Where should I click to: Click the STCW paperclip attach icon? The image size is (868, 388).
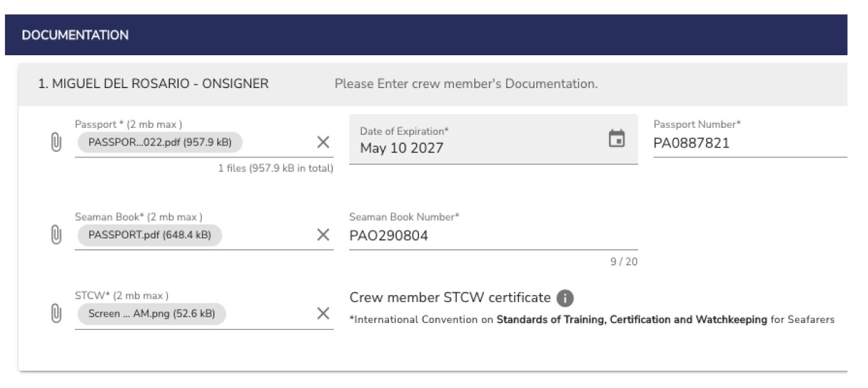[57, 314]
